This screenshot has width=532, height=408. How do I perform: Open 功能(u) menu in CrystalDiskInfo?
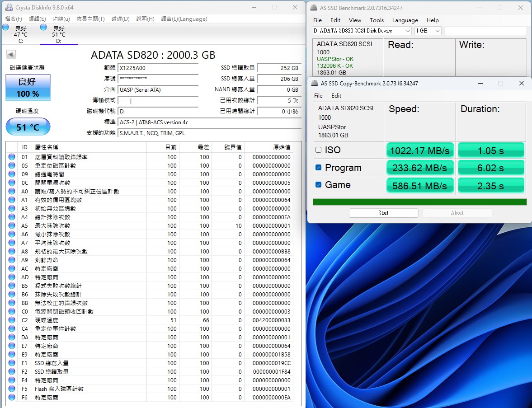[x=61, y=19]
